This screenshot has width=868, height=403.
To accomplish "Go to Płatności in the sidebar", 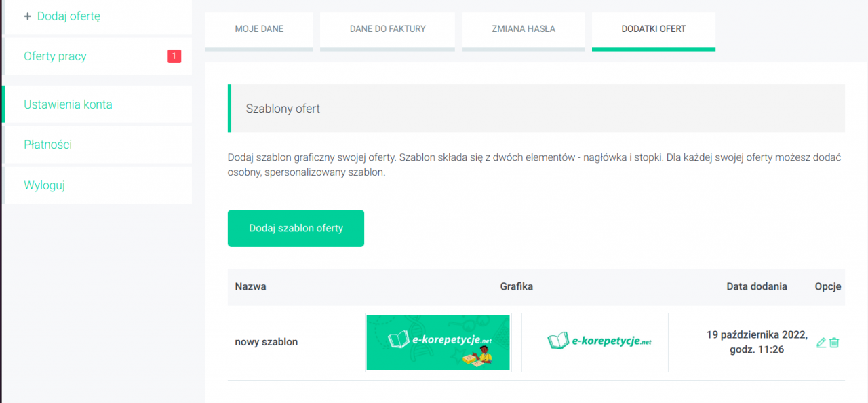I will (47, 145).
